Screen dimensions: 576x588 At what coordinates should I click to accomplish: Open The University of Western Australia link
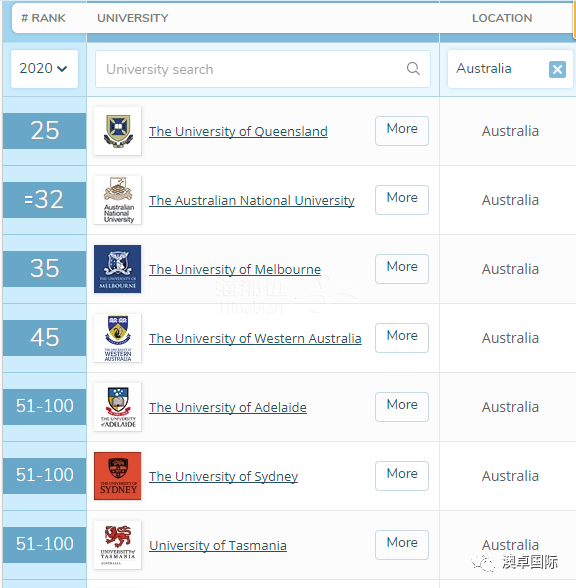pyautogui.click(x=255, y=339)
